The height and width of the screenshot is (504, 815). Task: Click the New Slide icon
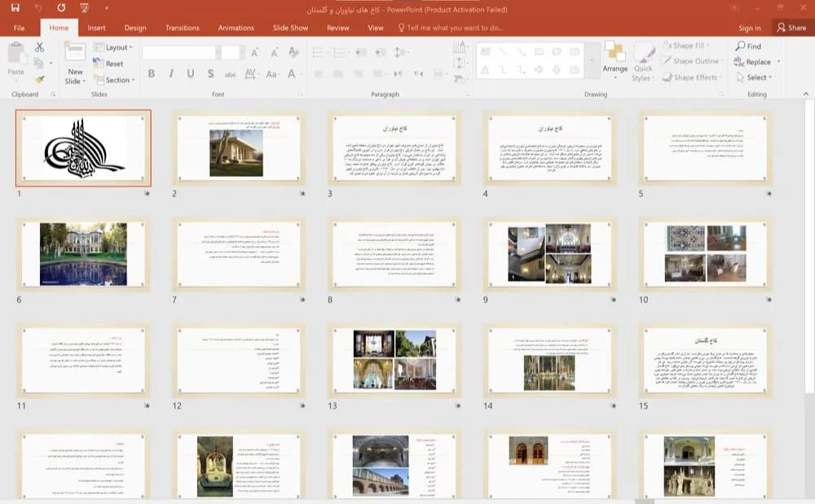pyautogui.click(x=75, y=52)
